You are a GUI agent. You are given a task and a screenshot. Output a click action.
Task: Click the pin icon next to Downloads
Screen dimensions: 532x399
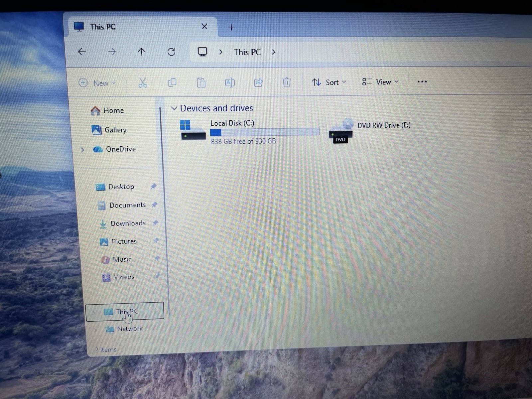pos(155,222)
